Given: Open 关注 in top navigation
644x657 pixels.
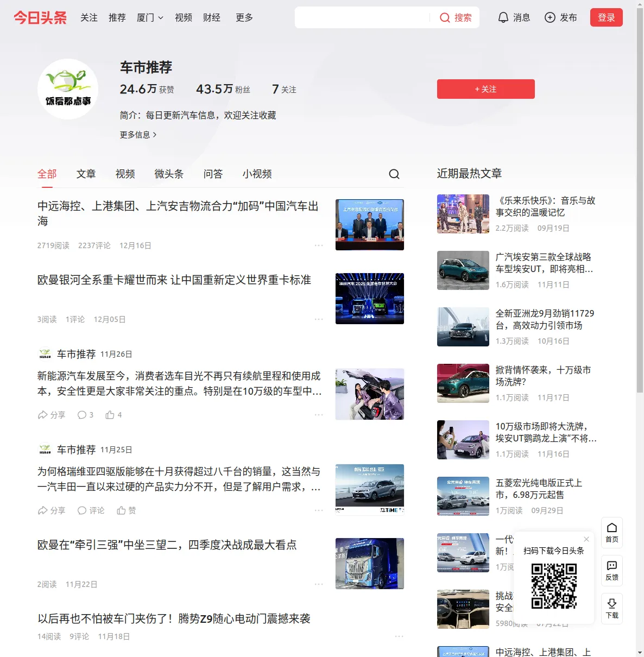Looking at the screenshot, I should (x=89, y=17).
